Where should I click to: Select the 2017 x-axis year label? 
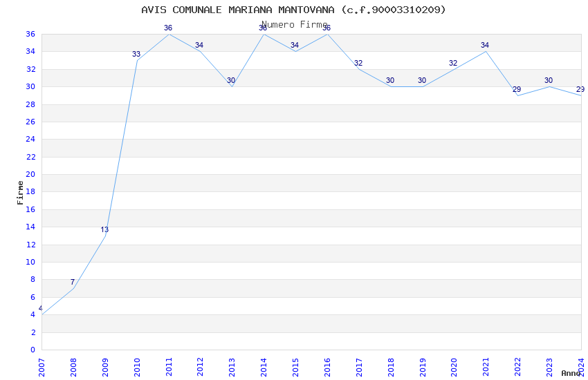pyautogui.click(x=359, y=368)
